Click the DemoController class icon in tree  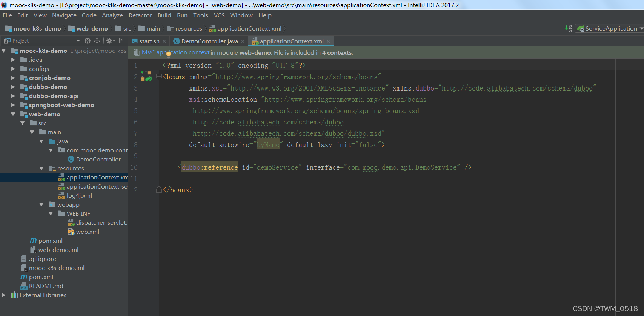pos(71,160)
